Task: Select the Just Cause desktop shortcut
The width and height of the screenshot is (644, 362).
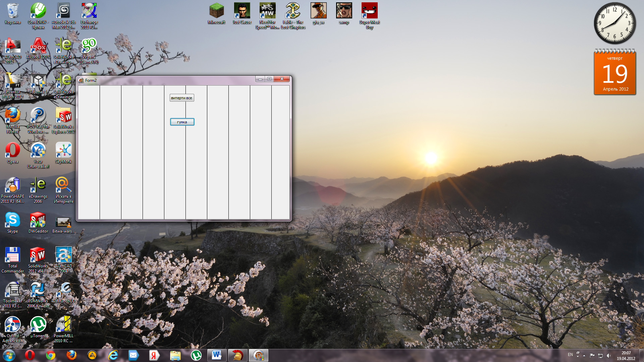Action: tap(242, 13)
